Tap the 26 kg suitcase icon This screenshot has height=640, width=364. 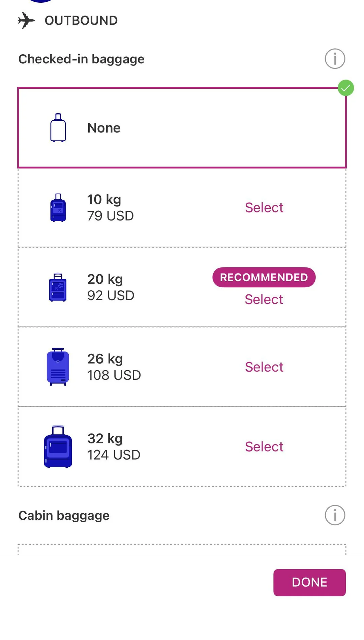pos(58,367)
